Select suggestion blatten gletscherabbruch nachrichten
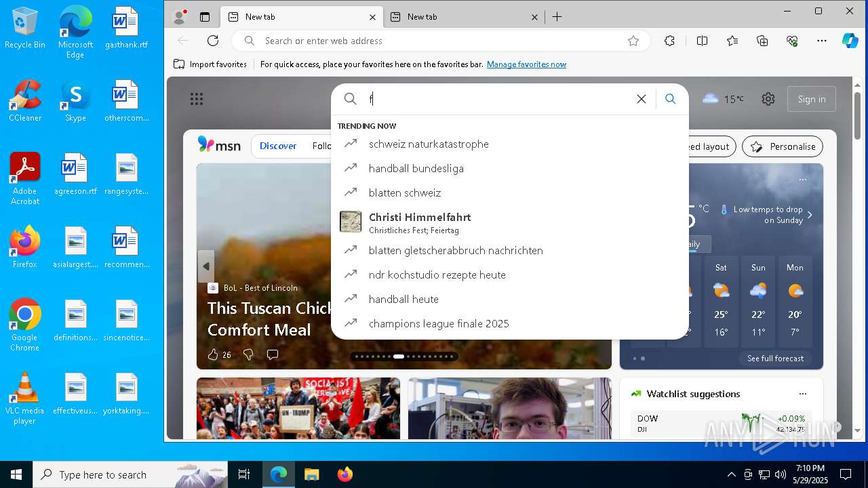 (x=510, y=250)
